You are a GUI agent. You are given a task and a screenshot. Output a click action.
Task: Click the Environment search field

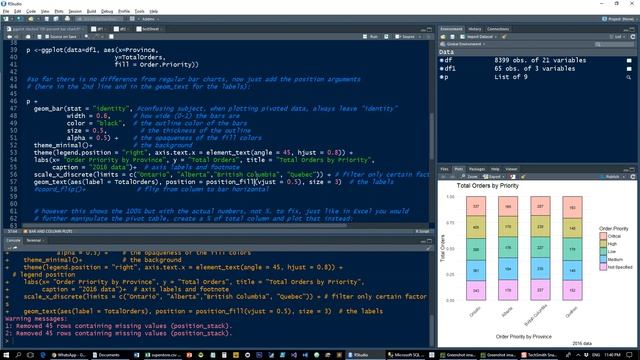click(x=614, y=44)
